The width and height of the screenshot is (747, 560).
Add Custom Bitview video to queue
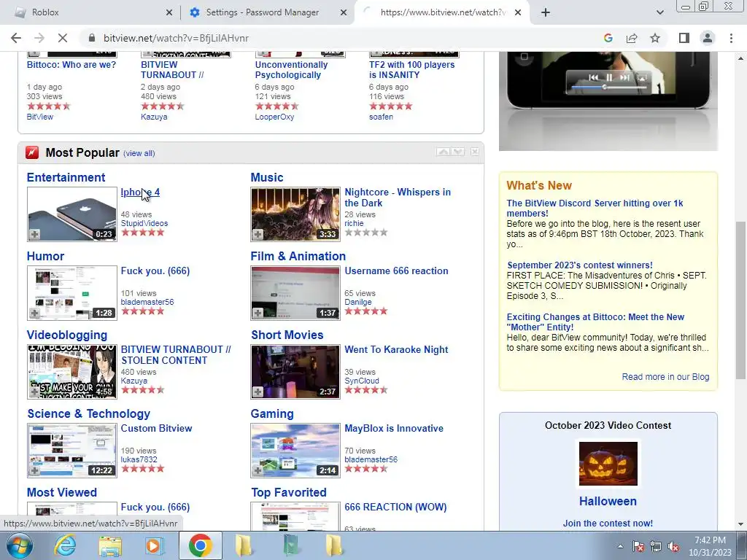pos(35,470)
